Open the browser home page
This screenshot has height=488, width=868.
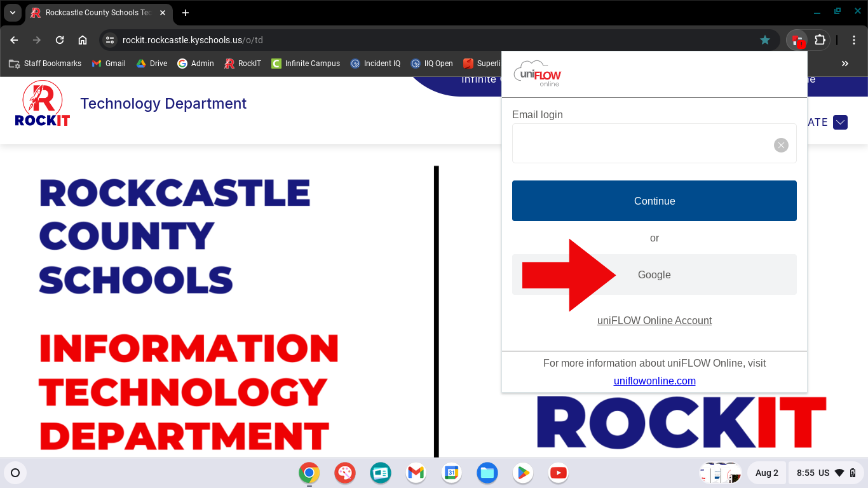83,40
